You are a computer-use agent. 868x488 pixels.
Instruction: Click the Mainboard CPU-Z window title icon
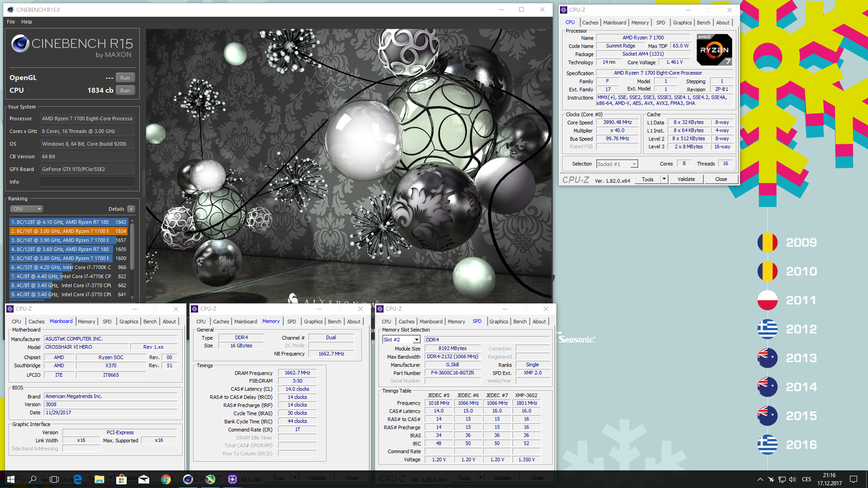coord(10,309)
